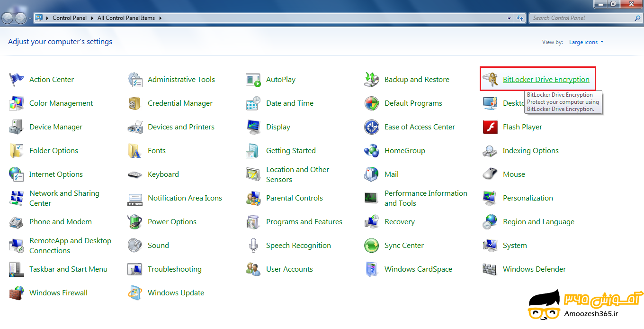Click the Control Panel address bar icon

[39, 18]
